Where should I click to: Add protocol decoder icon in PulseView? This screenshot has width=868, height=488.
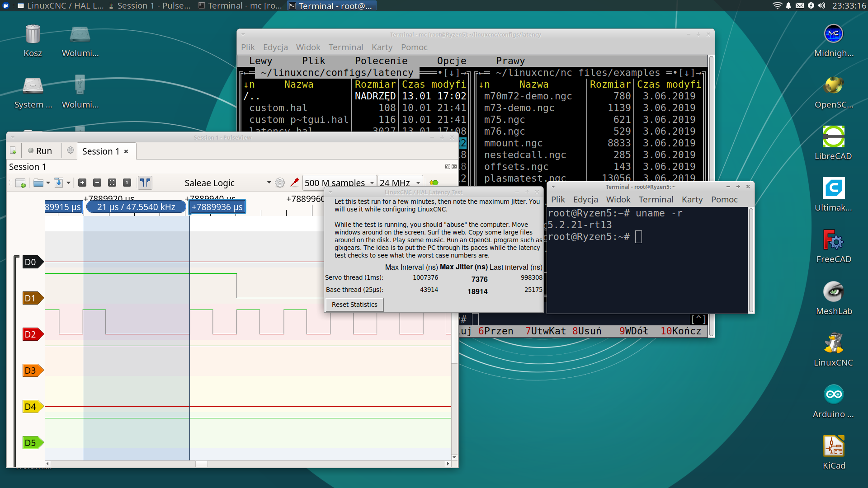pyautogui.click(x=434, y=183)
